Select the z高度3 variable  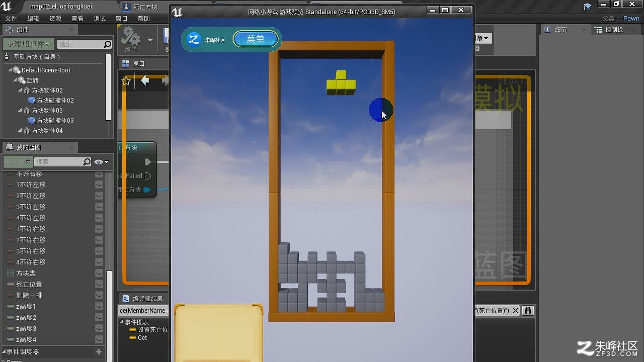(26, 329)
